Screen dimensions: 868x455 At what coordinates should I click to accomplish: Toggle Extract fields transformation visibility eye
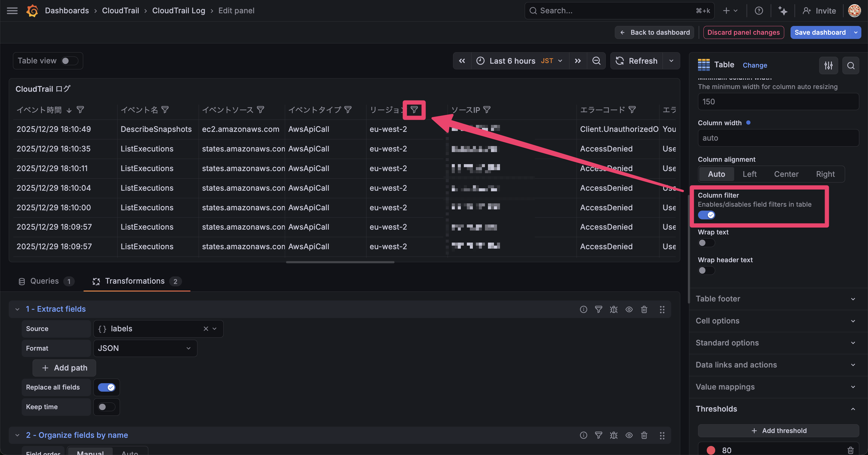click(629, 309)
